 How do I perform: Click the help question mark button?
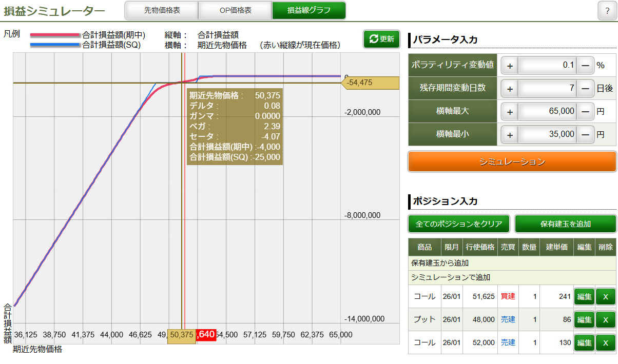point(607,11)
